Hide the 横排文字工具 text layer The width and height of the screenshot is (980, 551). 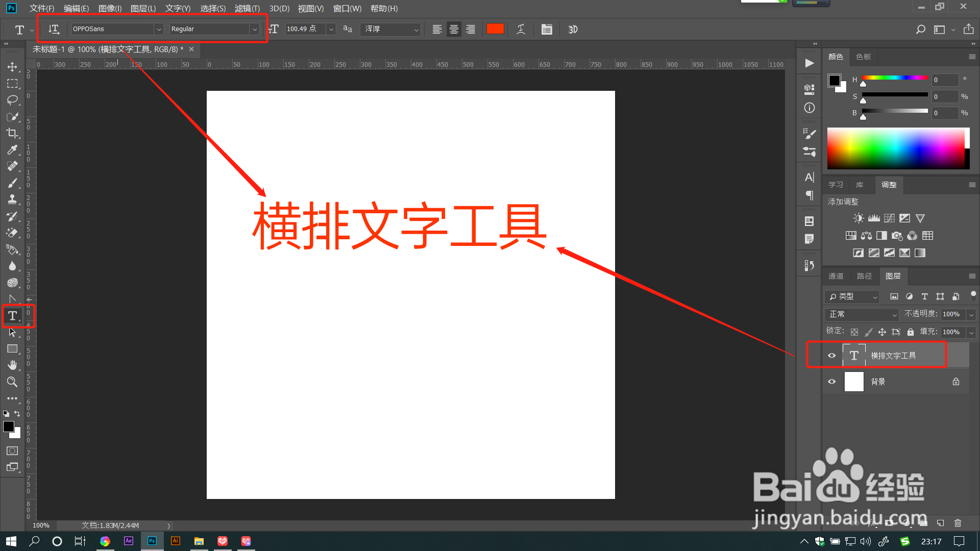pyautogui.click(x=832, y=356)
